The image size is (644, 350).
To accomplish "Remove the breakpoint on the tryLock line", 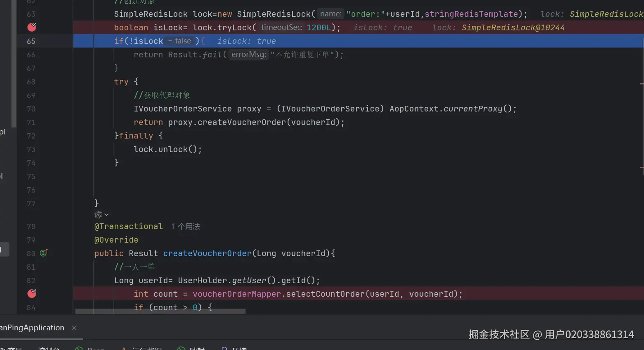I will coord(32,27).
